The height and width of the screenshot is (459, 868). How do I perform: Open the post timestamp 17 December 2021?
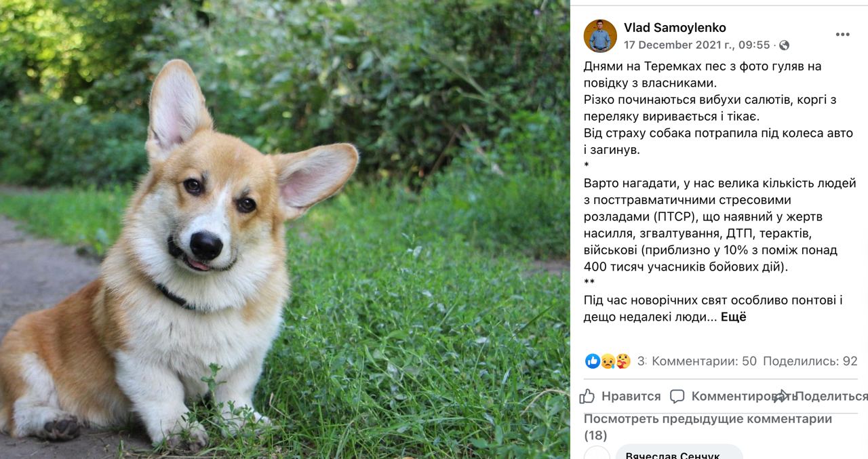click(697, 45)
